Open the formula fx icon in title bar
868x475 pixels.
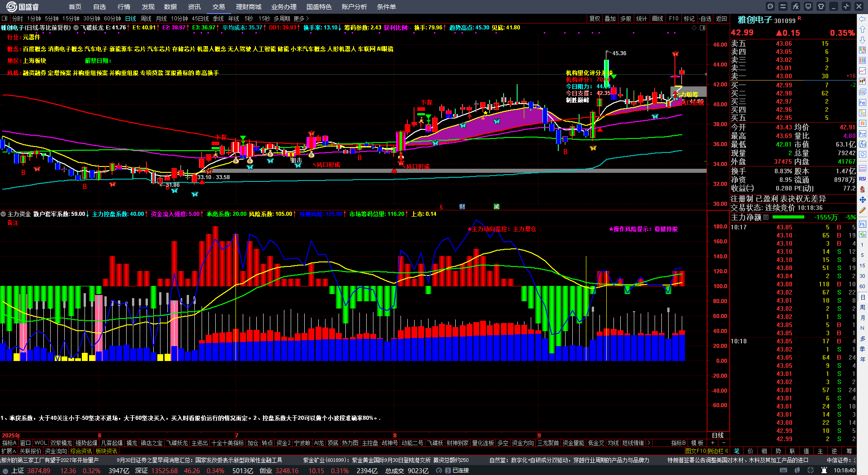tap(796, 6)
